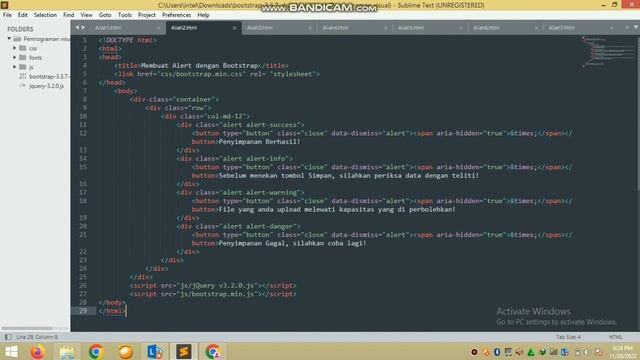The width and height of the screenshot is (640, 360).
Task: Open the tab list dropdown arrow
Action: [636, 27]
